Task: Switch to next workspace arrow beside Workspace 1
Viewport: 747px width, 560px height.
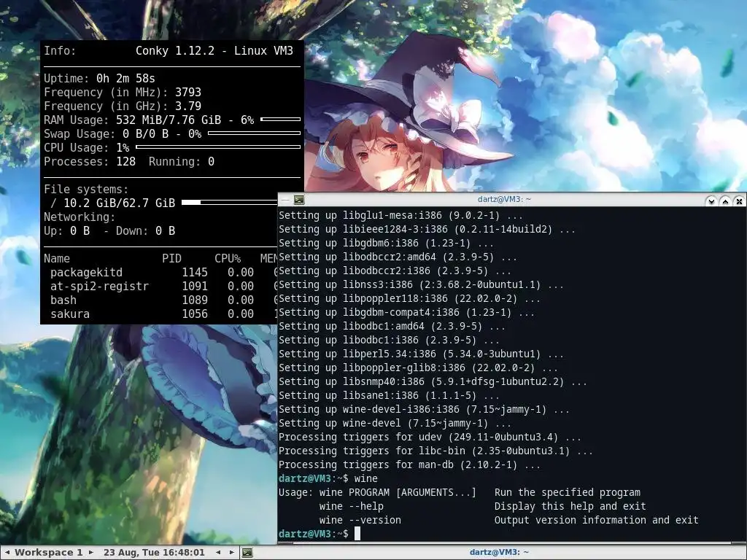Action: 91,553
